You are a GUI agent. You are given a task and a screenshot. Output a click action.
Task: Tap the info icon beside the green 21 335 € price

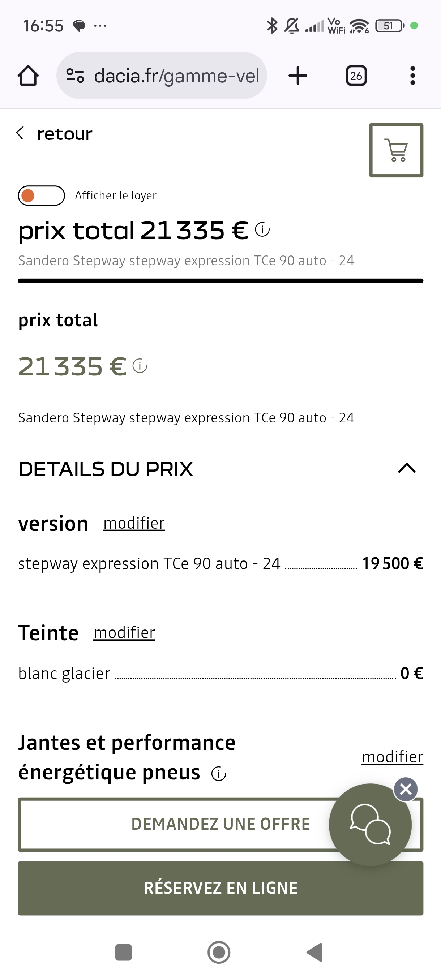point(140,366)
